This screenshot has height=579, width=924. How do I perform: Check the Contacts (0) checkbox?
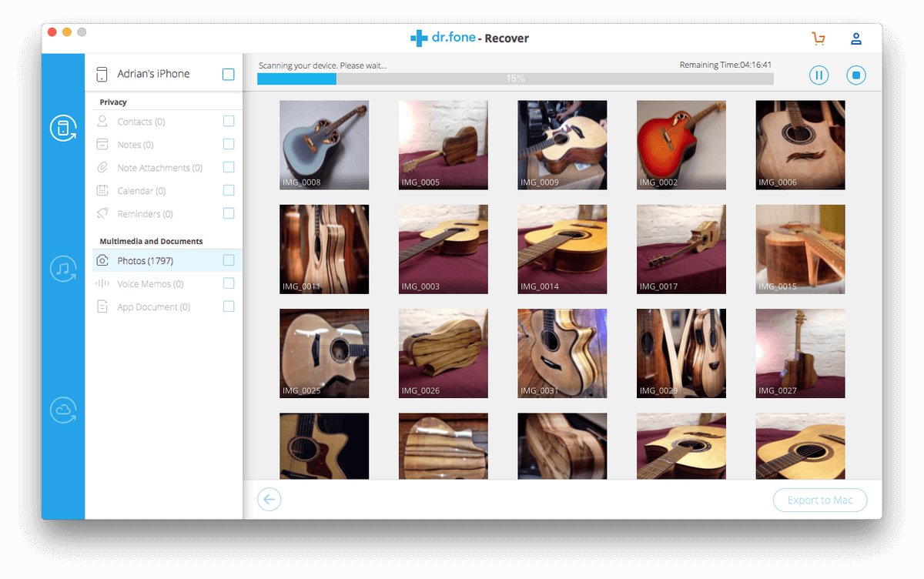point(228,122)
